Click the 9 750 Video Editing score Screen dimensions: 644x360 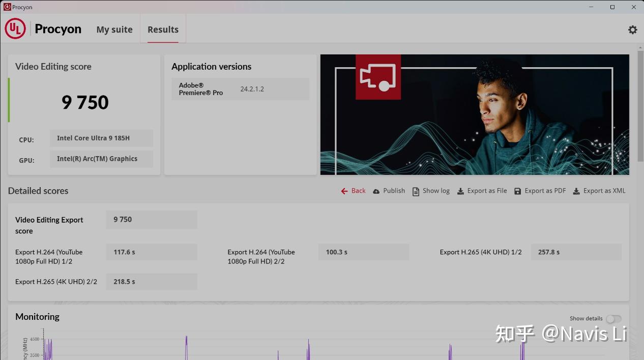coord(85,103)
